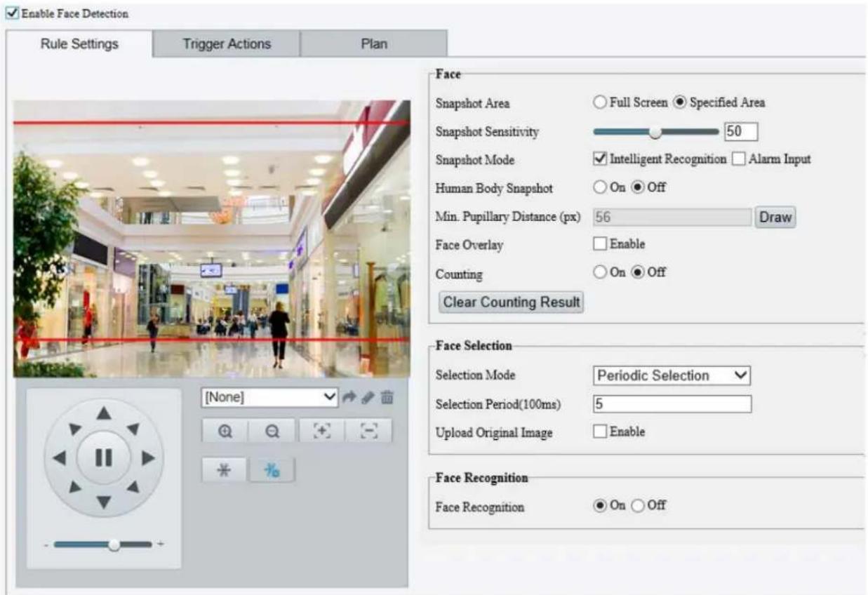Screen dimensions: 868x595
Task: Click the zoom out magnifier icon
Action: click(x=272, y=431)
